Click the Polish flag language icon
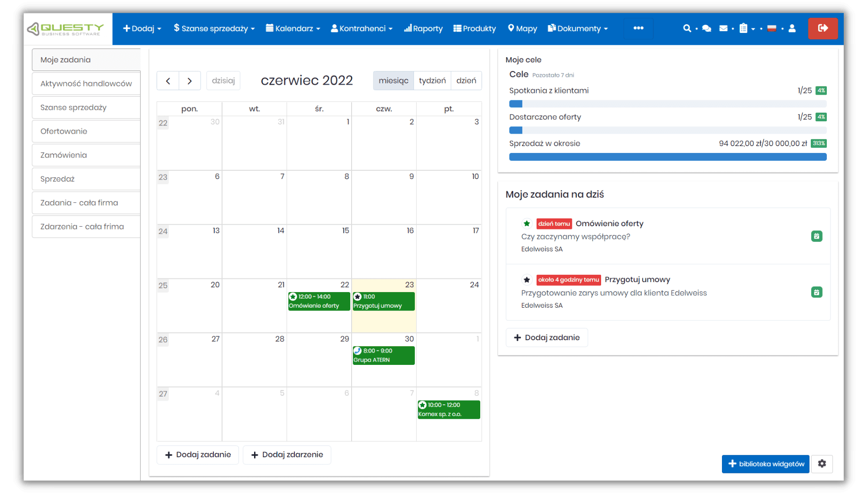 pos(772,28)
